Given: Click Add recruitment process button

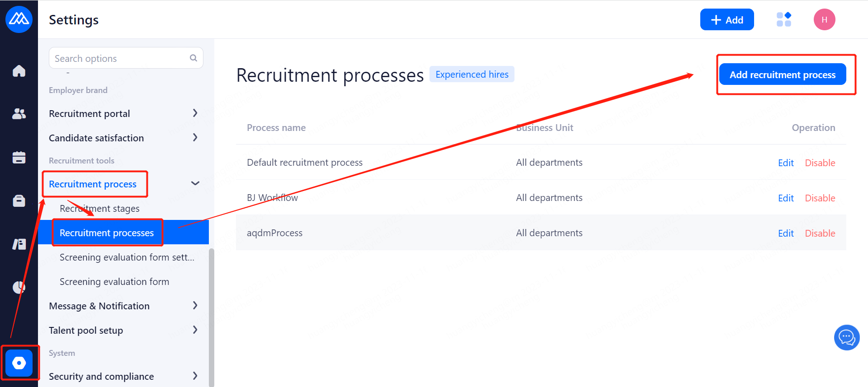Looking at the screenshot, I should tap(782, 75).
